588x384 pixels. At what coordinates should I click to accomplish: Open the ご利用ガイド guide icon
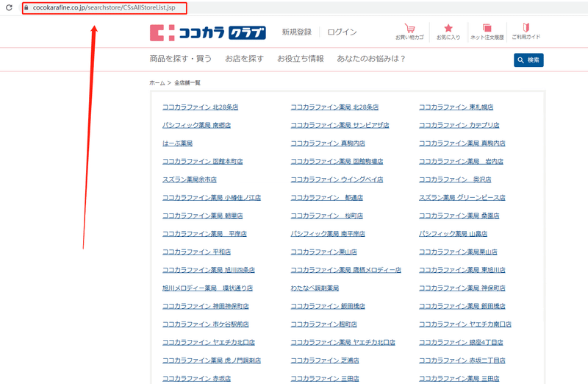click(526, 32)
